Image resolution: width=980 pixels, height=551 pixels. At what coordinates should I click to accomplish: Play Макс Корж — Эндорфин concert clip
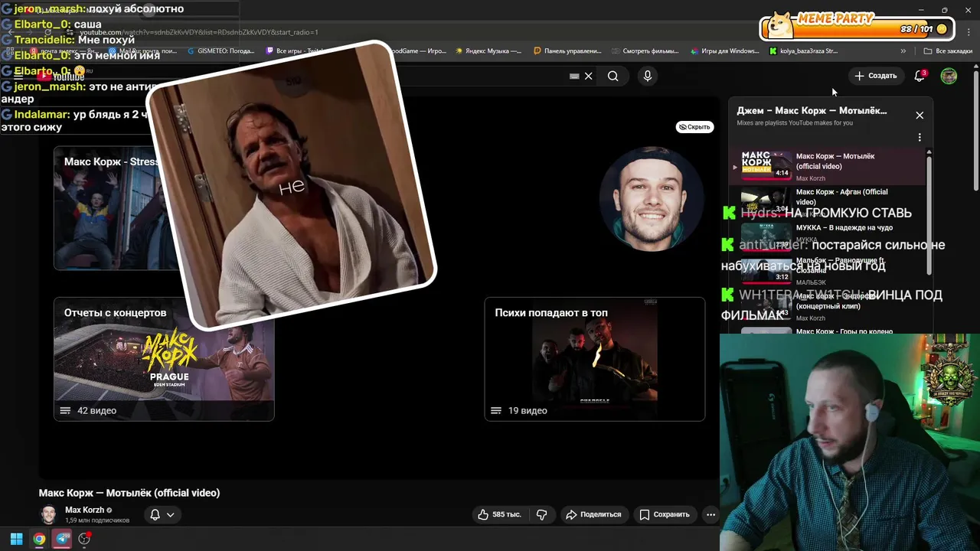point(828,306)
